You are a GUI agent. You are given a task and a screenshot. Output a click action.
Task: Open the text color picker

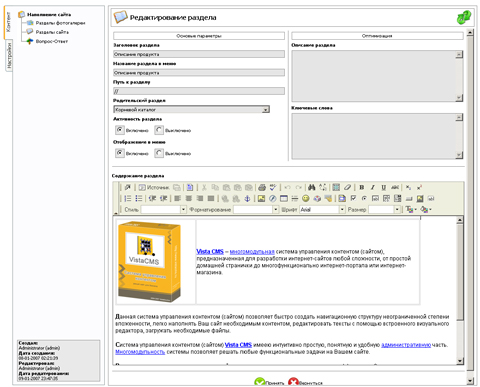point(411,209)
